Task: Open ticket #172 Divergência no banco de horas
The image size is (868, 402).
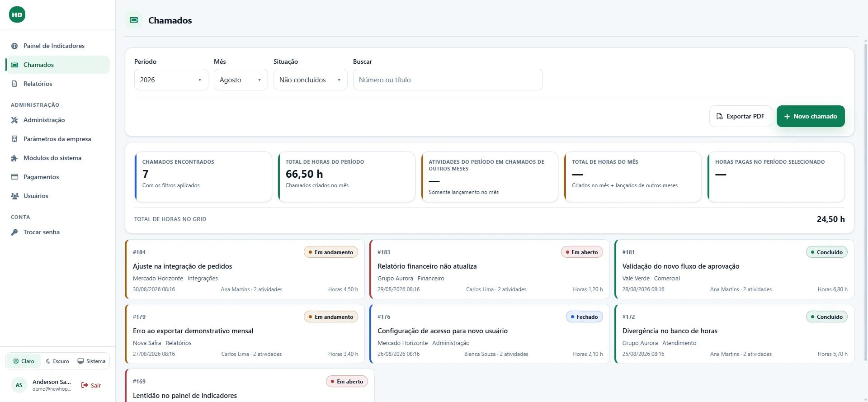Action: coord(734,334)
